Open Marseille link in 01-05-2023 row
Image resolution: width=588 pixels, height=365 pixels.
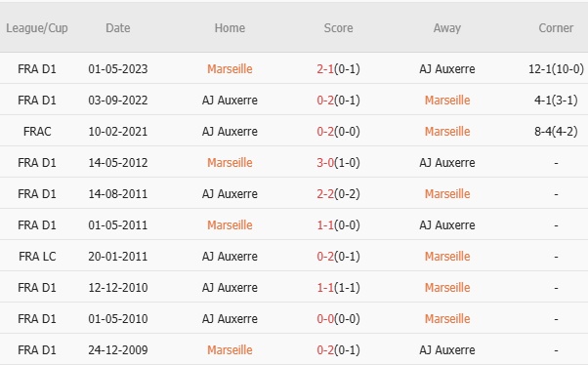[230, 69]
